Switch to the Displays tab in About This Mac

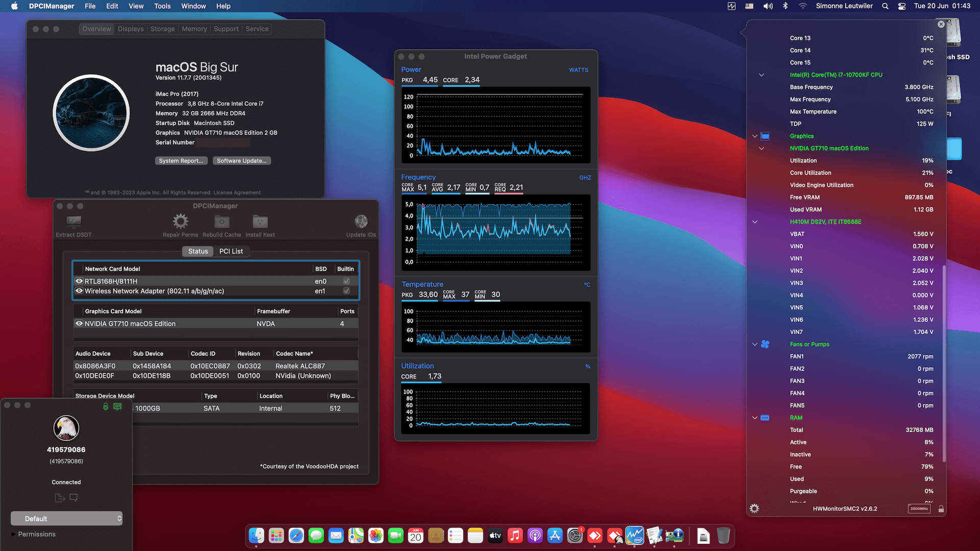click(131, 29)
